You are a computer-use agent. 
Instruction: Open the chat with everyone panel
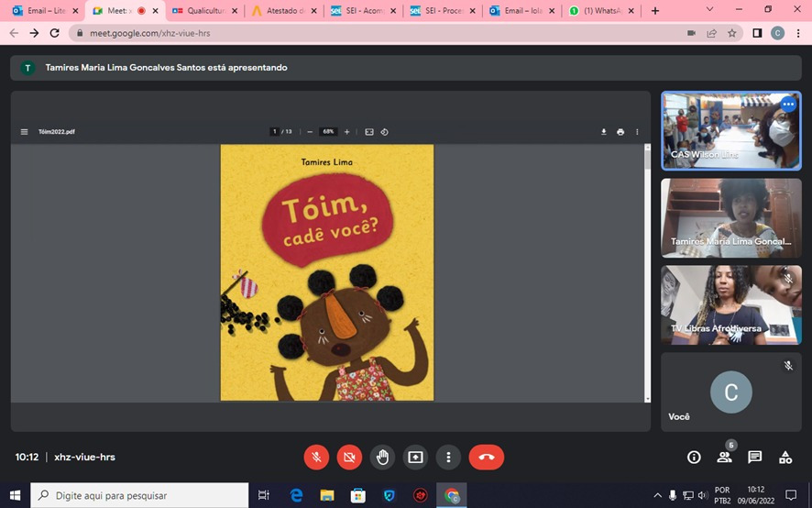click(x=754, y=458)
